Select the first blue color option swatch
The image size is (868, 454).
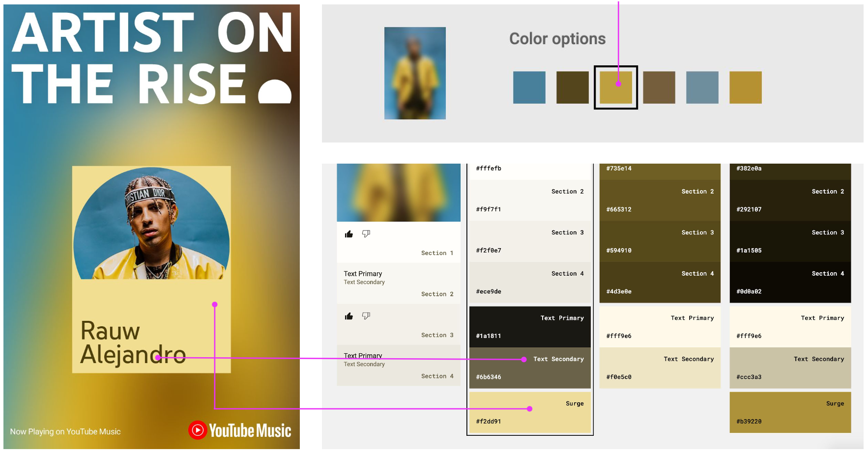click(x=529, y=87)
